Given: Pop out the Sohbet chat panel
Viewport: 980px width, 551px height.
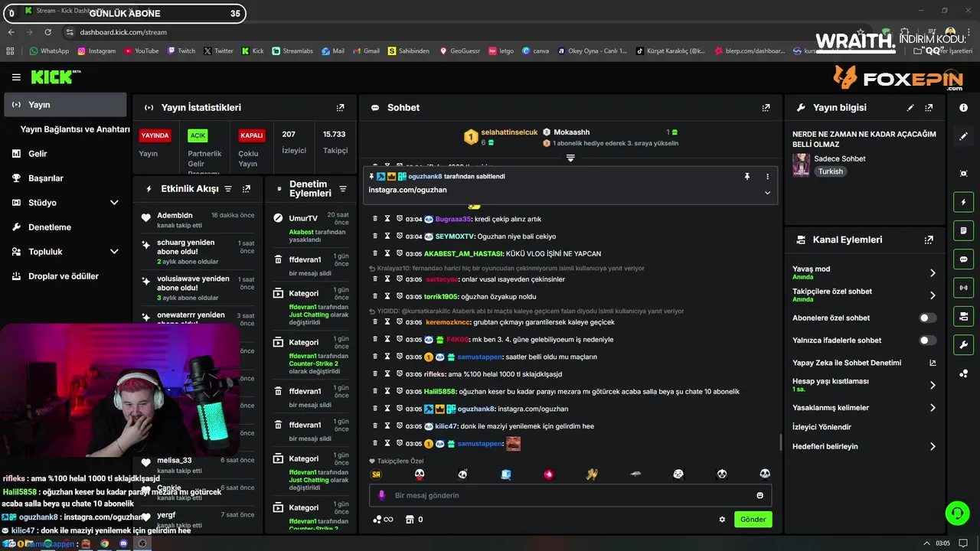Looking at the screenshot, I should point(766,108).
